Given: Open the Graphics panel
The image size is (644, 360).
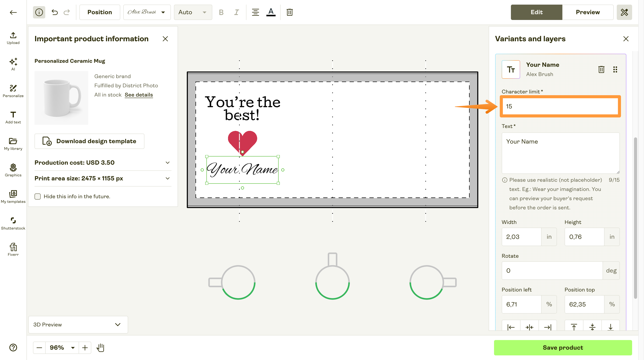Looking at the screenshot, I should click(x=13, y=171).
